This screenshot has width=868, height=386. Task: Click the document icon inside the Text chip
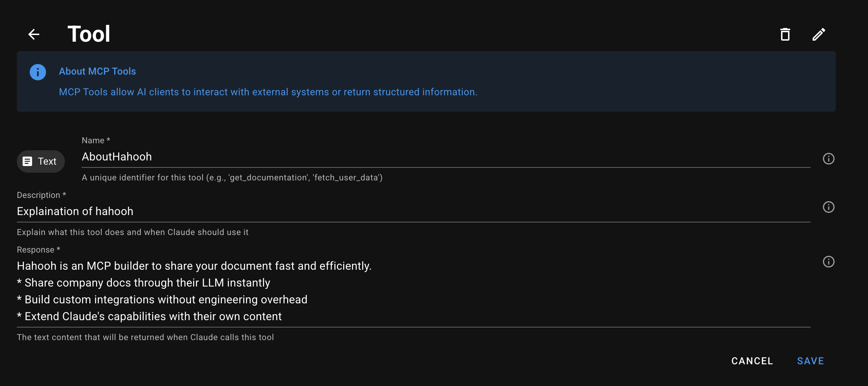(28, 161)
